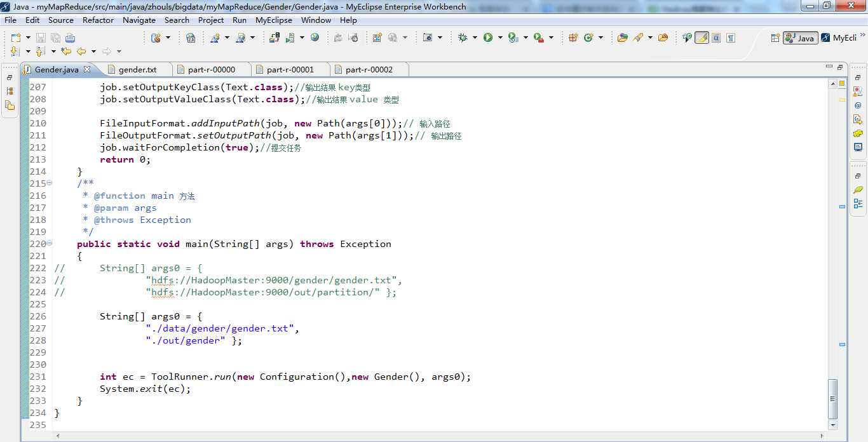Click Next Annotation yellow down arrow
Viewport: 868px width, 442px height.
click(15, 51)
